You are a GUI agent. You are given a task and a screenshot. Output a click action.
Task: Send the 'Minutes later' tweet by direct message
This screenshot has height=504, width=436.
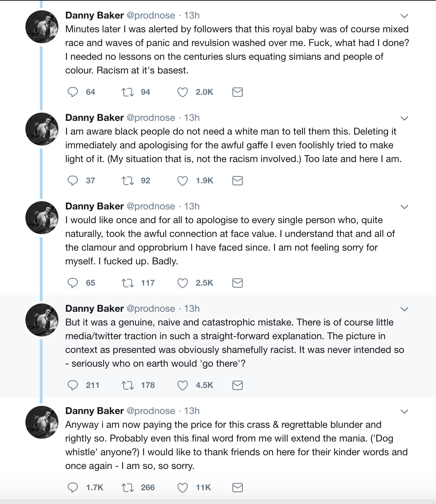tap(238, 92)
